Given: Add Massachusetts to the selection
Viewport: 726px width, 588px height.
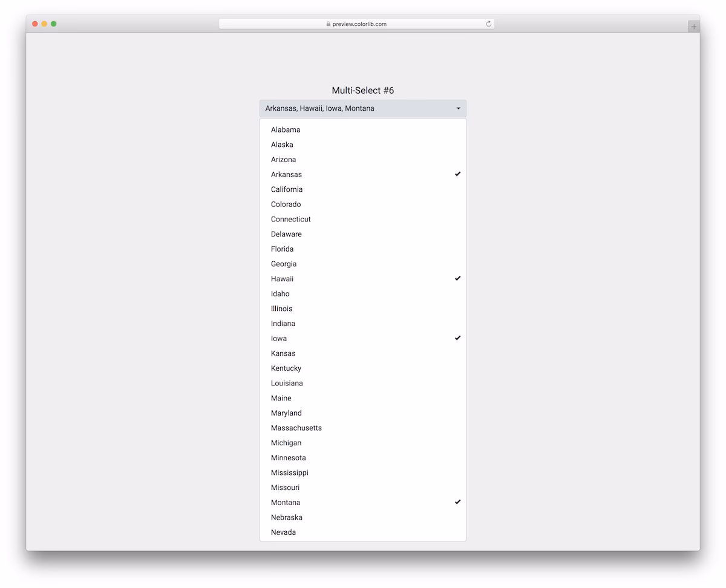Looking at the screenshot, I should click(363, 428).
